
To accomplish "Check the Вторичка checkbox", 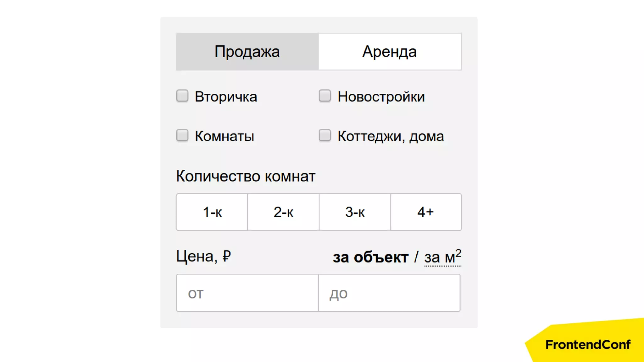I will tap(182, 96).
